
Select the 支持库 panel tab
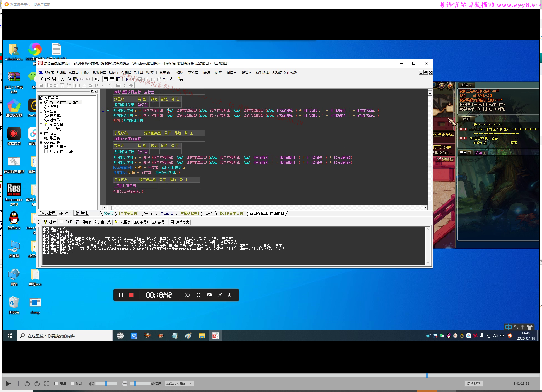tap(48, 213)
